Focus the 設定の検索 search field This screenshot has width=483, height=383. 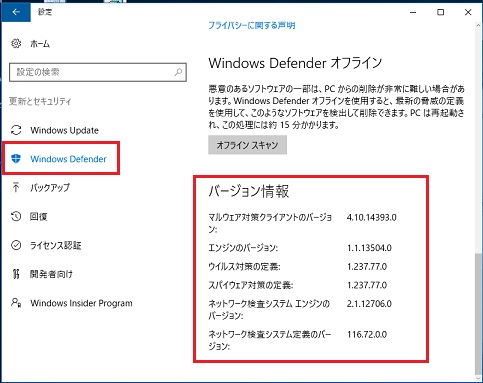(x=98, y=72)
